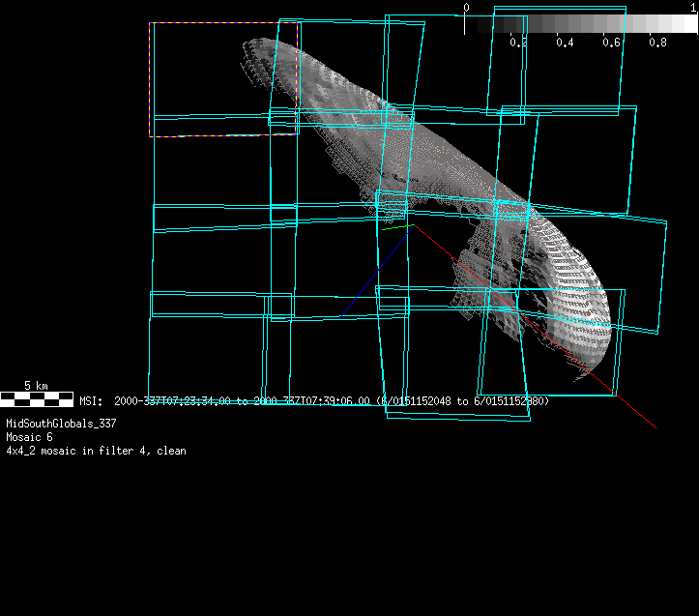Click the 5 km checkered scale bar

click(36, 398)
